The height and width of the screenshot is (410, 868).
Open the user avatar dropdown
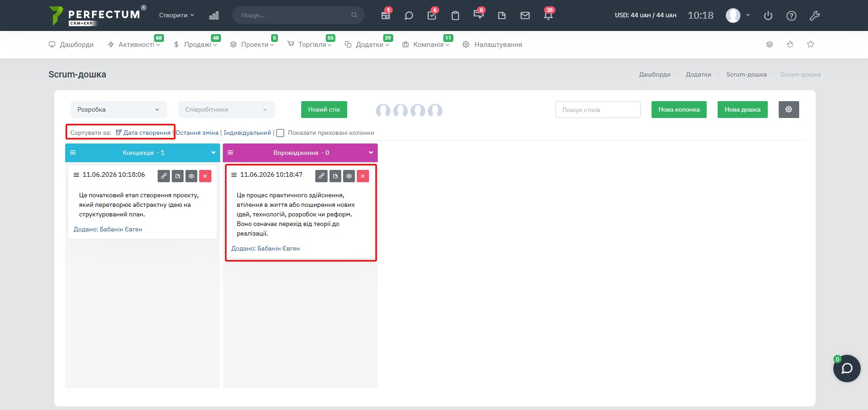(738, 15)
